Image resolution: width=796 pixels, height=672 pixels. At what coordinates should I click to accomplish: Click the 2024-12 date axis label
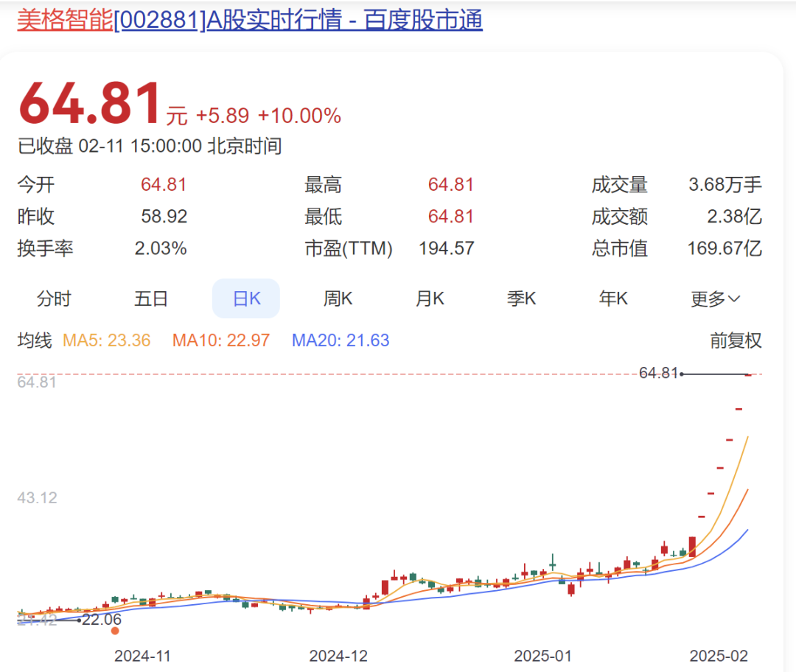(338, 656)
